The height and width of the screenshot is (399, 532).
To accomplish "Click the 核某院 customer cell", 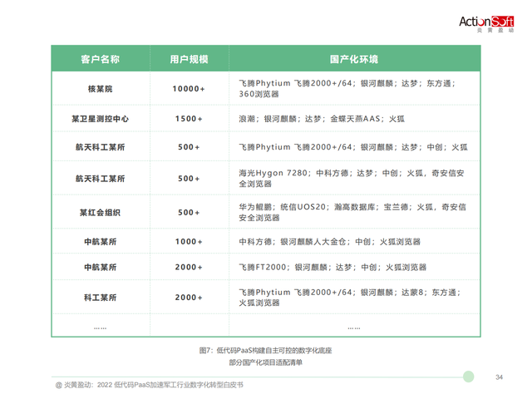I will coord(100,89).
